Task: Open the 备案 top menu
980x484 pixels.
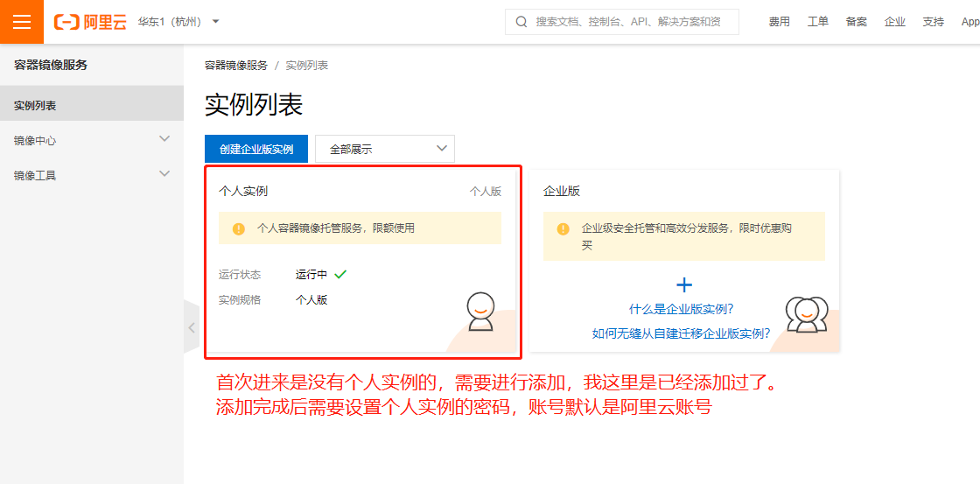Action: coord(857,22)
